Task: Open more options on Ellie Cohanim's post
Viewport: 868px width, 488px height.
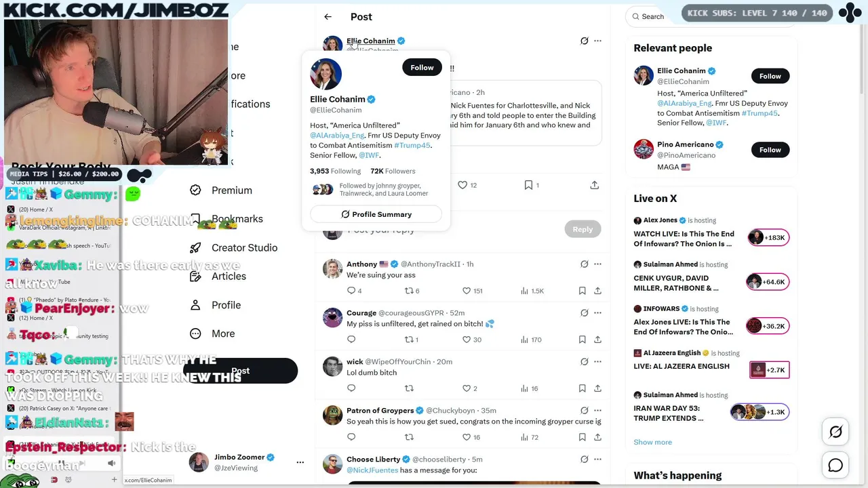Action: [x=597, y=41]
